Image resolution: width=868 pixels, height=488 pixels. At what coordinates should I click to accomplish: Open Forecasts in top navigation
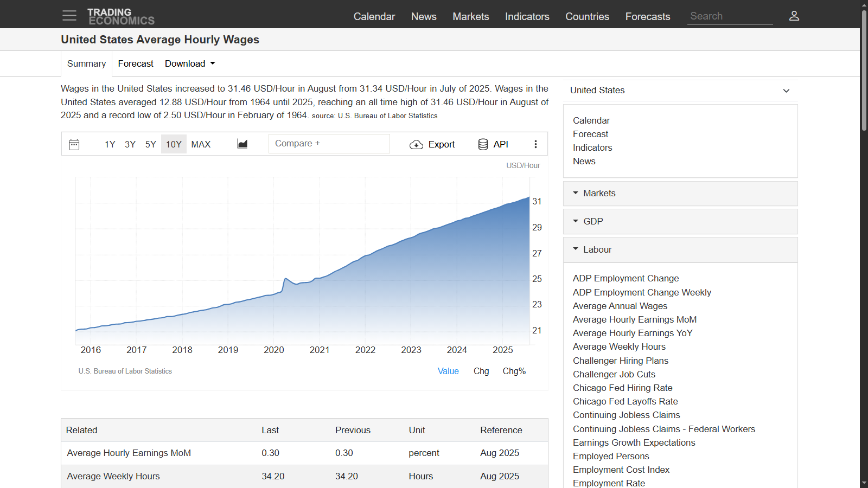[x=648, y=16]
